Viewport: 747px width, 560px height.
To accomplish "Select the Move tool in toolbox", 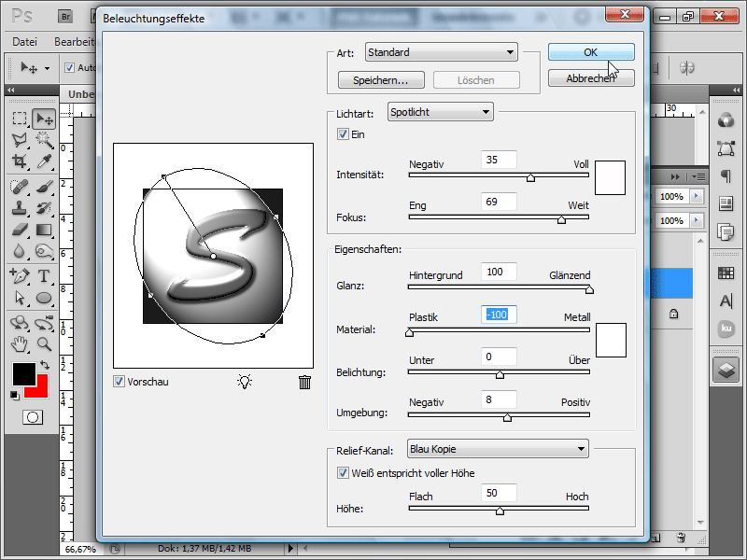I will pos(44,119).
